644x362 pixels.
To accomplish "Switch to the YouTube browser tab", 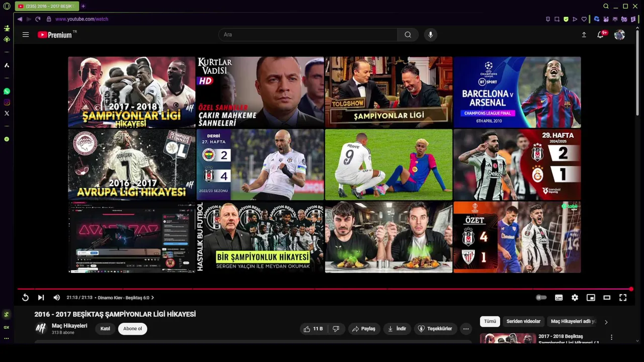I will pyautogui.click(x=47, y=6).
